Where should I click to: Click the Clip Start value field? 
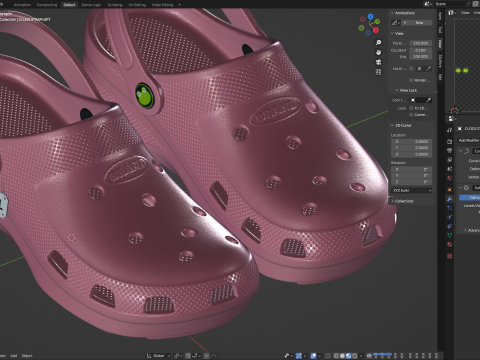(x=421, y=50)
